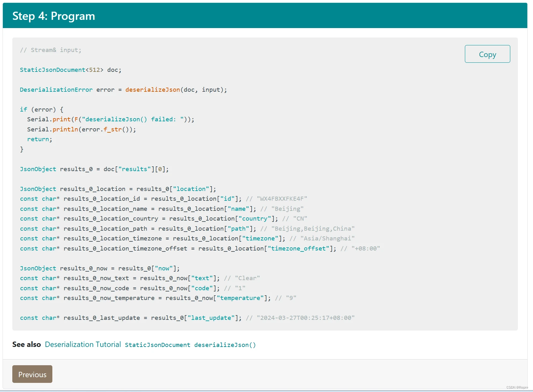Click the results_0_location_id line
Viewport: 533px width, 392px height.
pos(163,199)
